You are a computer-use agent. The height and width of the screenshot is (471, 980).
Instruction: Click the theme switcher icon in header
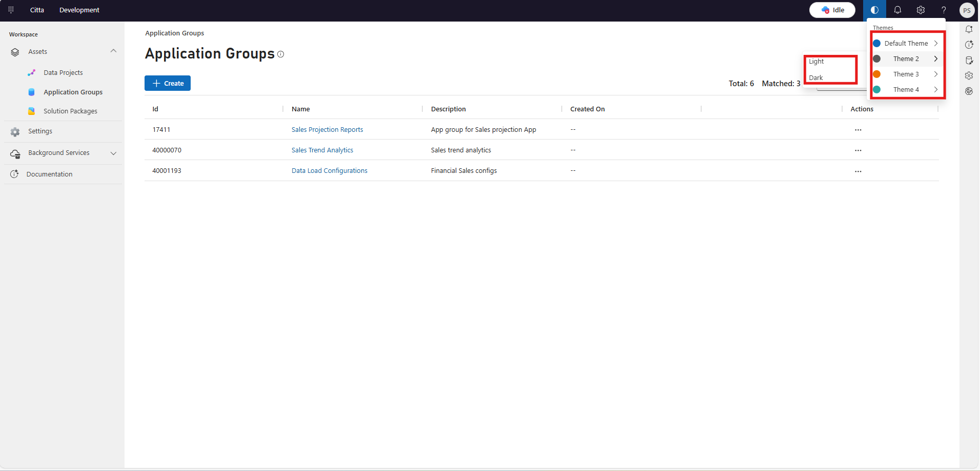874,10
